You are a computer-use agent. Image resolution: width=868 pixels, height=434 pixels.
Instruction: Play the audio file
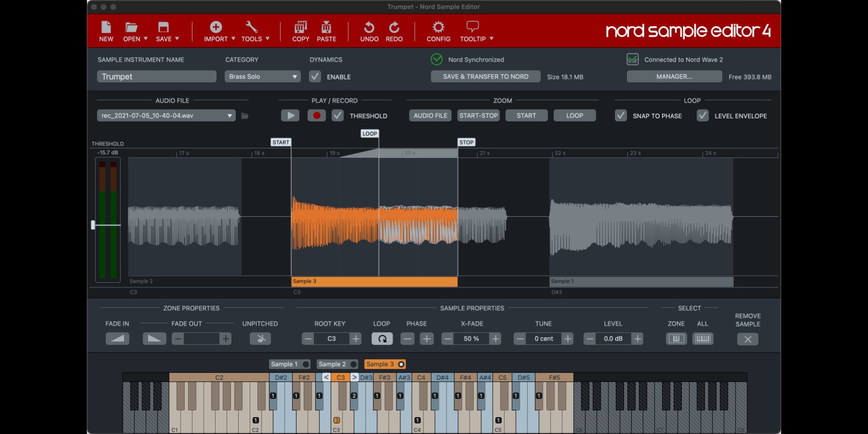point(290,116)
